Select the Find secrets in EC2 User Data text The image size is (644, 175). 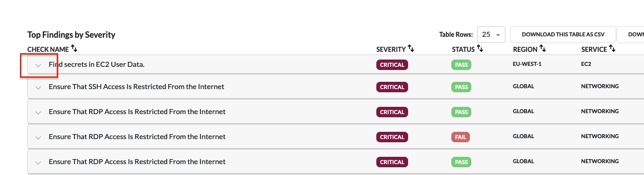tap(96, 65)
